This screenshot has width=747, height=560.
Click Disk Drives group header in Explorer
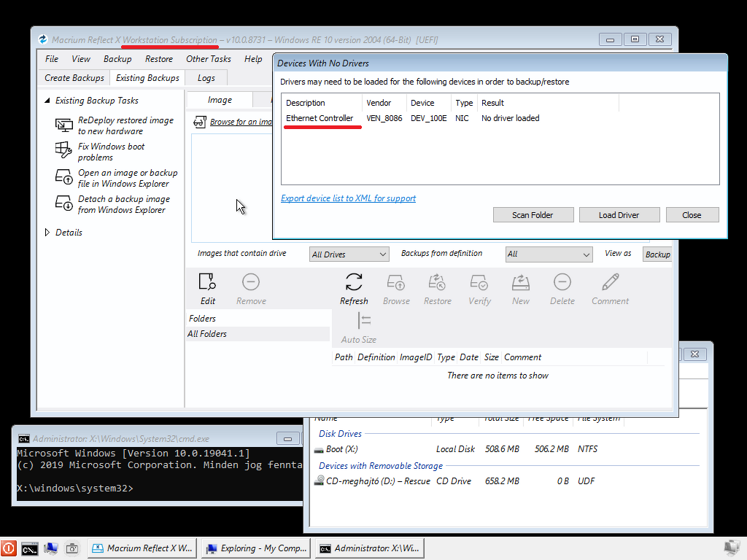coord(340,433)
